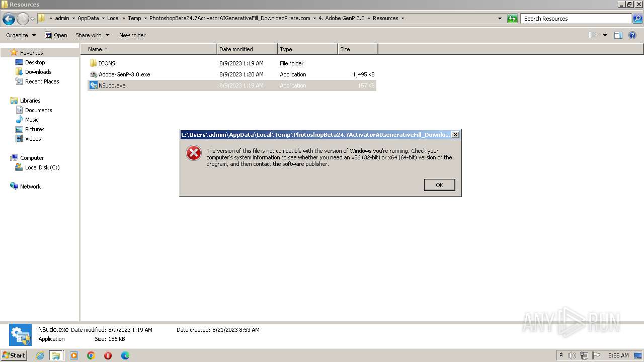The width and height of the screenshot is (644, 362).
Task: Open Explorer help question mark icon
Action: [633, 35]
